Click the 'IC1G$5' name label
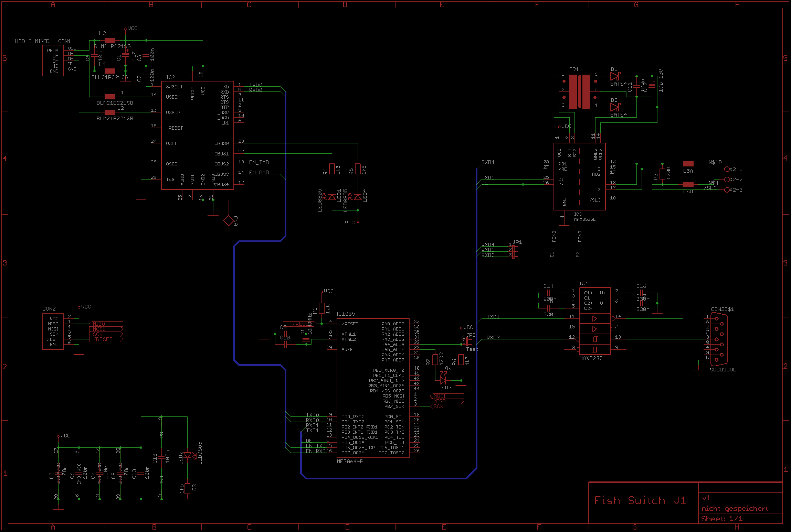 pos(346,314)
